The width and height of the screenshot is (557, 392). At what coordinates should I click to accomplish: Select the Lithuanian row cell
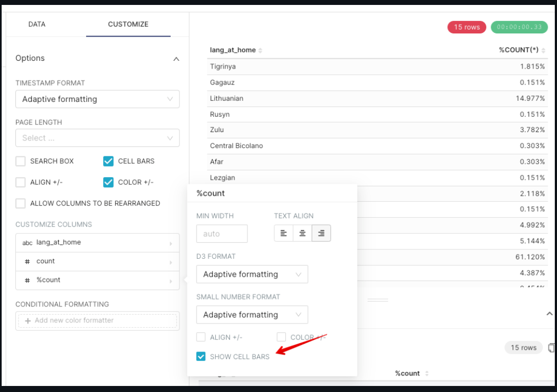pyautogui.click(x=227, y=98)
